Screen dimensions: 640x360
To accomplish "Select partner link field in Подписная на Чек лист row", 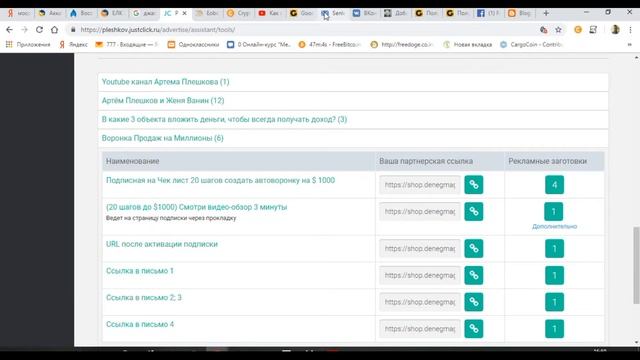I will [420, 184].
